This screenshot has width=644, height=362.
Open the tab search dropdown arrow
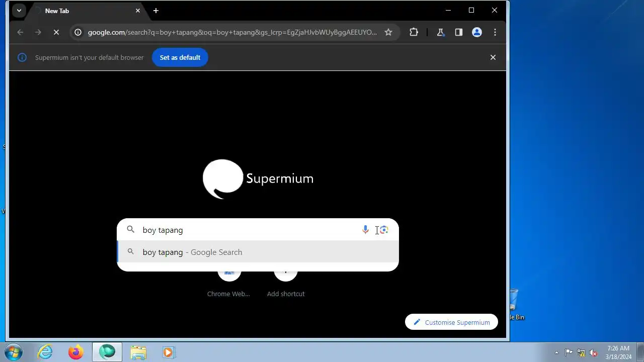19,11
